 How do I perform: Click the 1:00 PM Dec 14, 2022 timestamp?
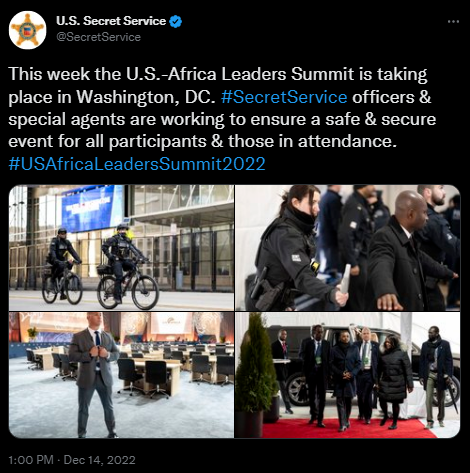point(72,460)
